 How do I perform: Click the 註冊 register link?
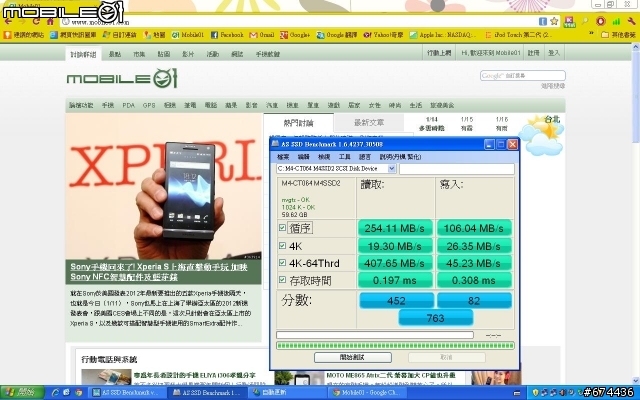coord(533,53)
